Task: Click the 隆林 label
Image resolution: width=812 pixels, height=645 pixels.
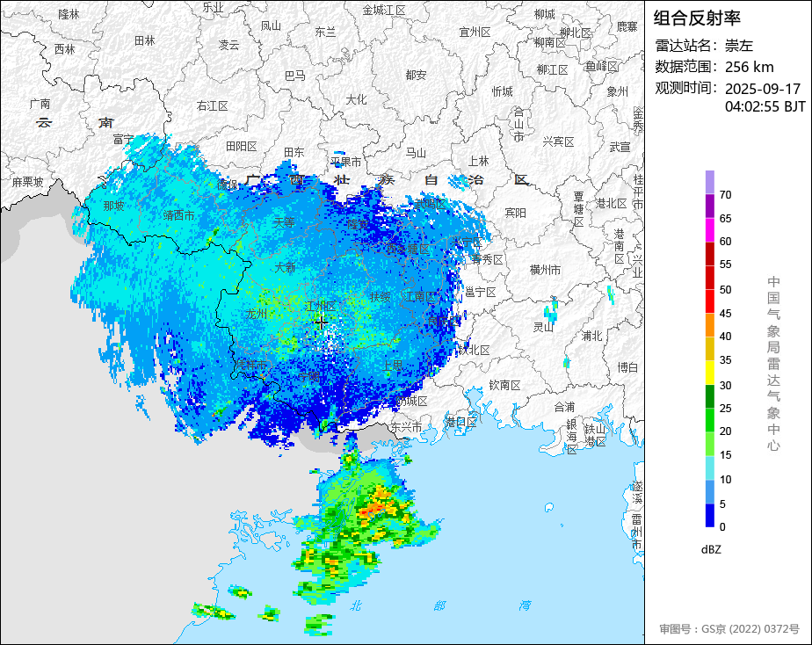Action: click(69, 14)
